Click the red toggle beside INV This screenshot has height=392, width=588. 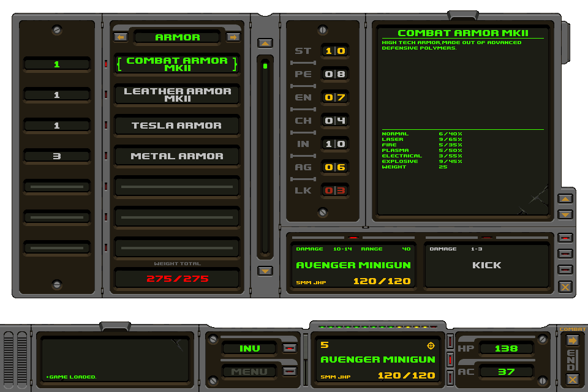289,349
